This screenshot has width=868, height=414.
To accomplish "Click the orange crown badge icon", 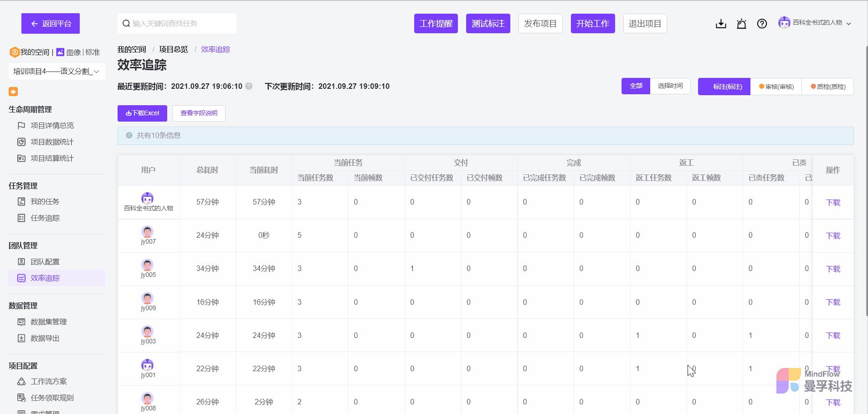I will click(x=13, y=92).
